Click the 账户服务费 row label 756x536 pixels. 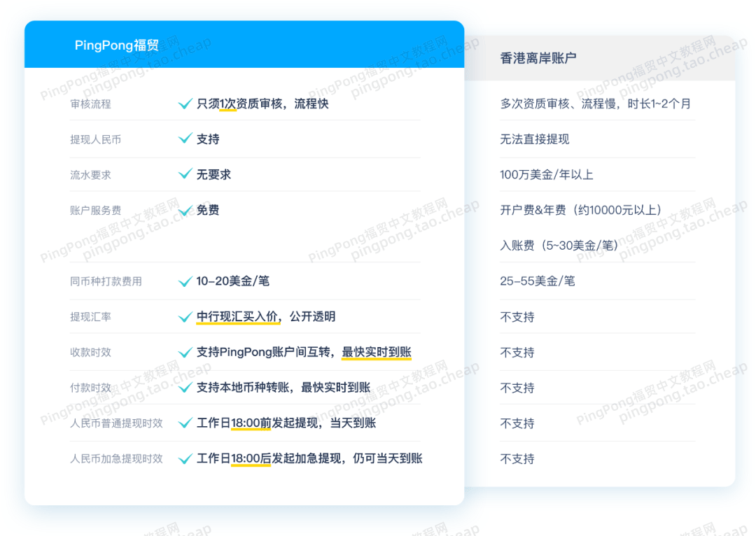pos(95,210)
